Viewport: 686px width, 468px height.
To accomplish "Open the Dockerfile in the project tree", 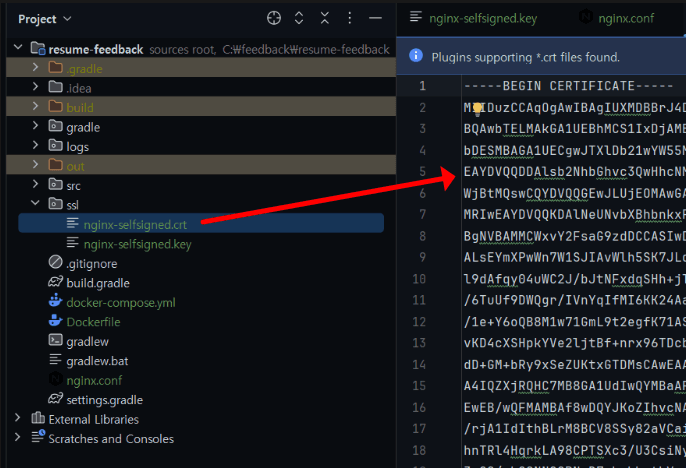I will [x=93, y=321].
